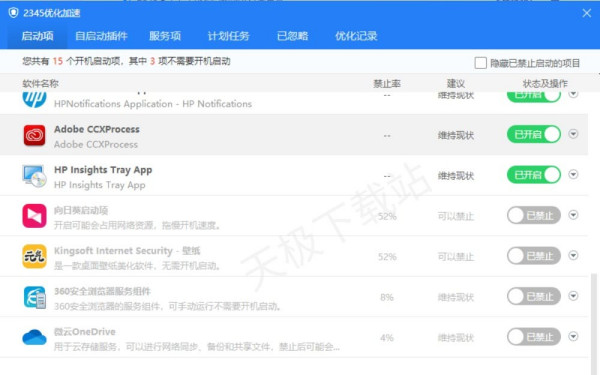Click the 52% rate for 向日葵启动项
This screenshot has height=375, width=600.
387,217
